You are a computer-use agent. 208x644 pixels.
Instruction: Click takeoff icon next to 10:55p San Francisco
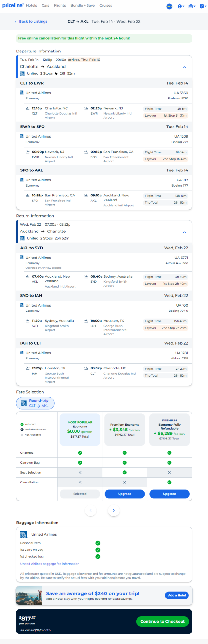[x=28, y=195]
